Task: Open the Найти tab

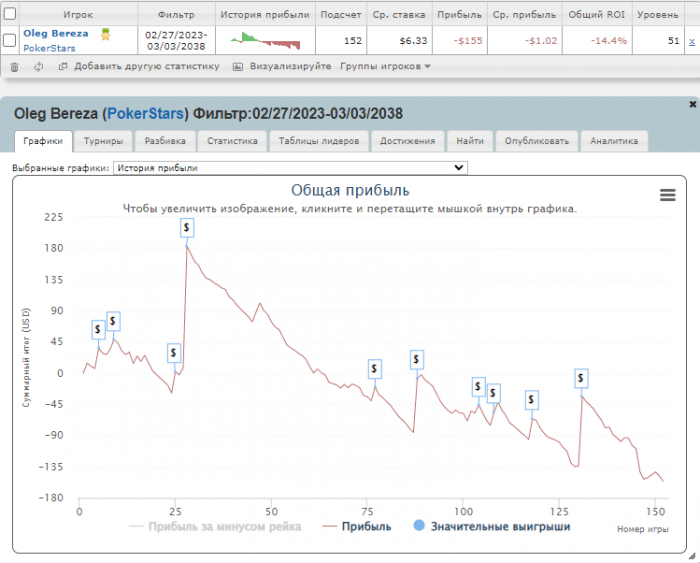Action: pos(470,141)
